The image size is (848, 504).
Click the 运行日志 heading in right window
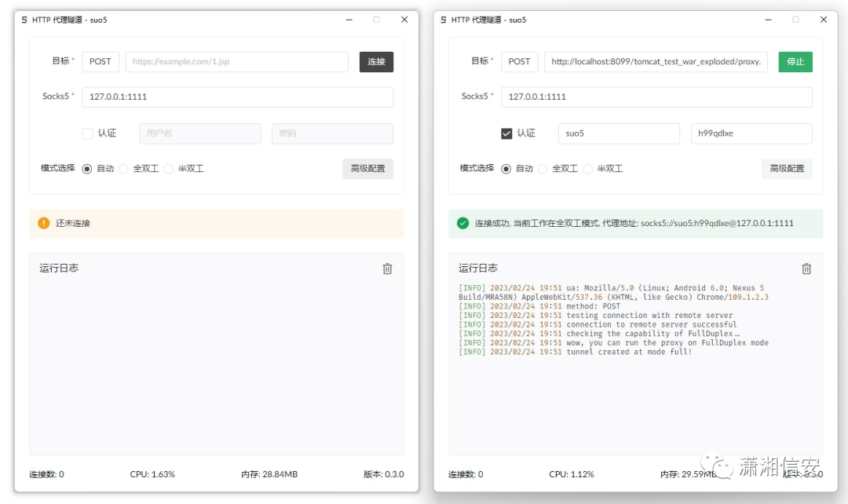coord(478,268)
